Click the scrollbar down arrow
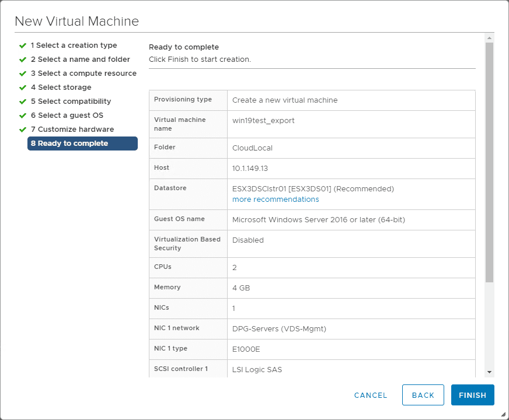The height and width of the screenshot is (420, 509). (489, 372)
